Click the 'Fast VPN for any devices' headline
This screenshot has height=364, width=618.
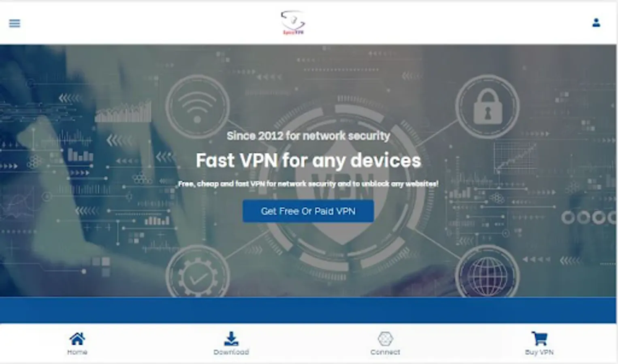tap(309, 161)
